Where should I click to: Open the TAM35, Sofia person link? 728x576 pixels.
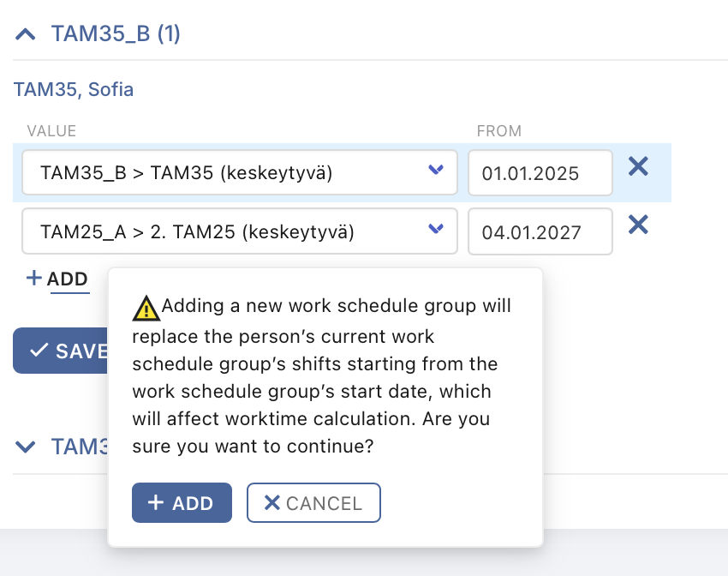pyautogui.click(x=74, y=89)
